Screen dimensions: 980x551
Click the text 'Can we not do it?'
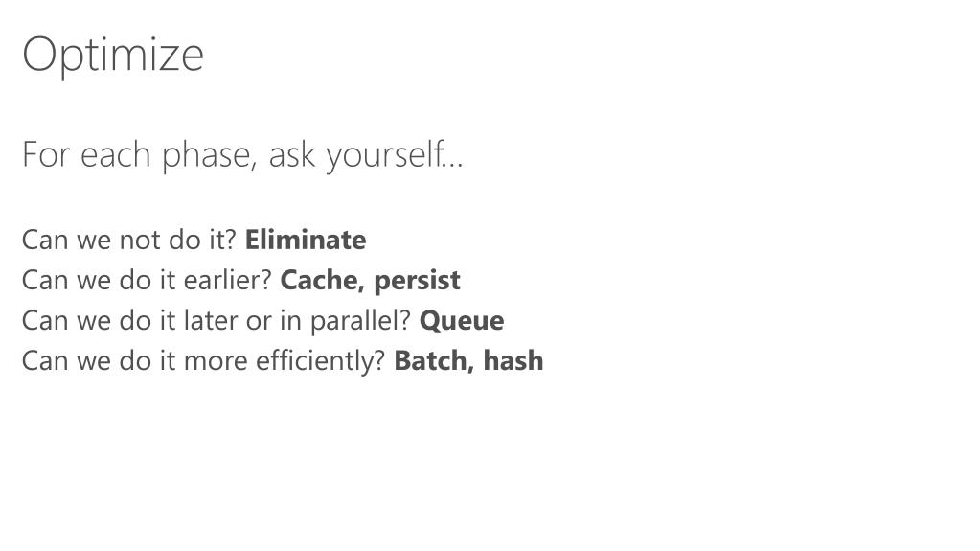(x=129, y=240)
